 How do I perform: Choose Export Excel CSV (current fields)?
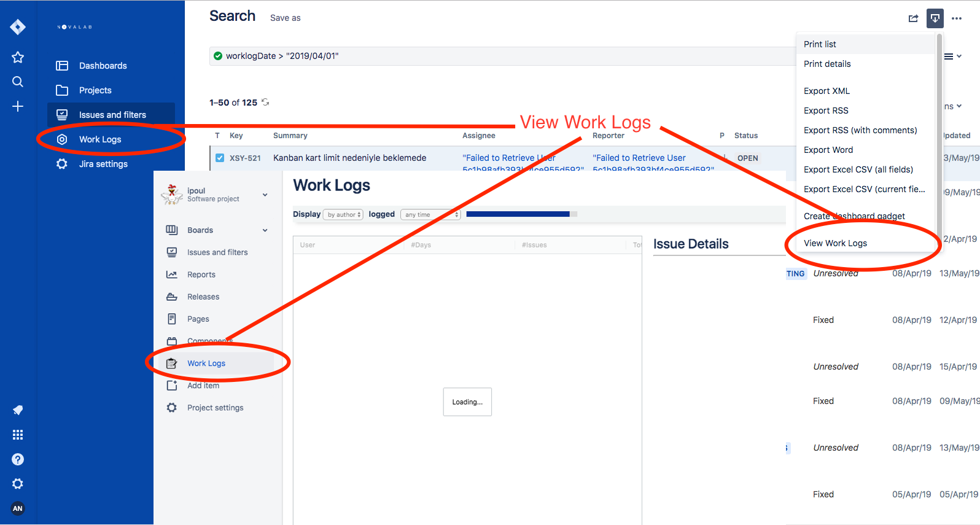tap(866, 189)
